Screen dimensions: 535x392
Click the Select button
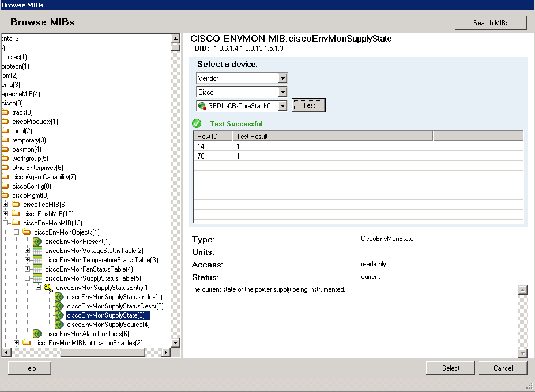coord(450,368)
